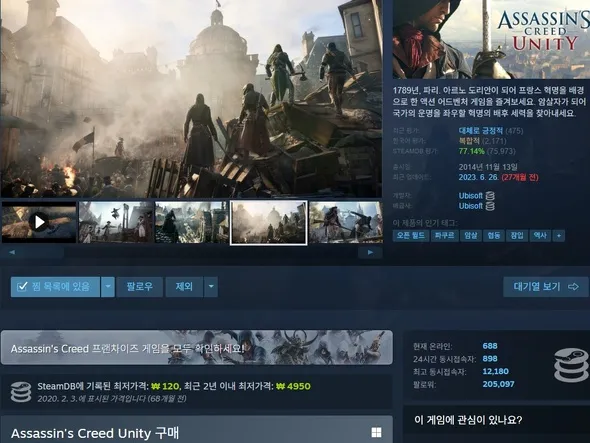Click the Assassin's Creed Unity 구매 heading
This screenshot has height=443, width=590.
coord(95,433)
